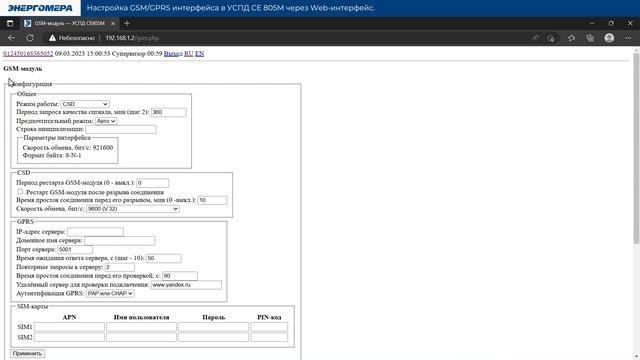Image resolution: width=640 pixels, height=360 pixels.
Task: Open CSD Скорость обмена 9600 dropdown
Action: pos(133,209)
